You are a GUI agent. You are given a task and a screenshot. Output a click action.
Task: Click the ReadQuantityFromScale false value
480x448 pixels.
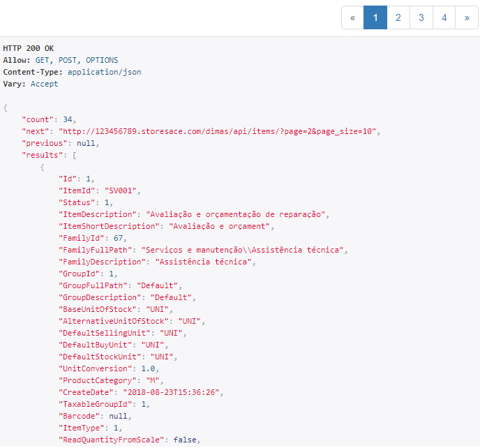tap(185, 440)
